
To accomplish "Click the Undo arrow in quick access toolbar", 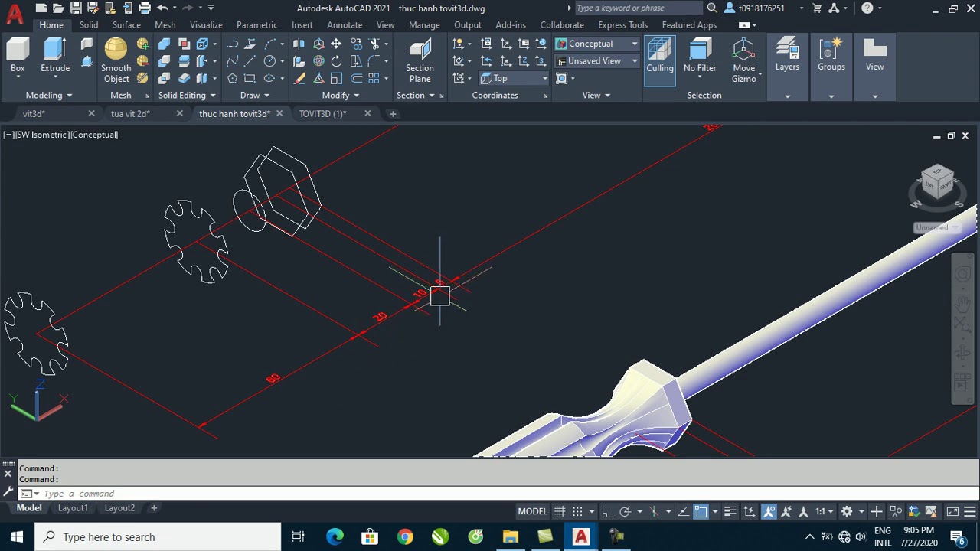I will coord(162,8).
